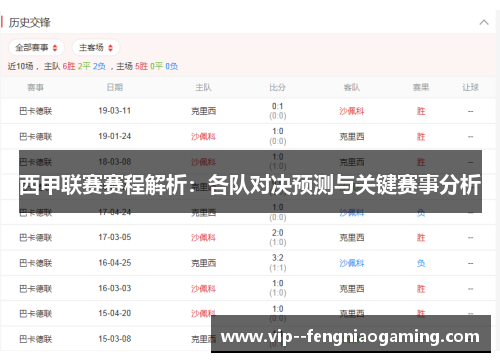Click away team 克里西 in 16-03-03 row
This screenshot has width=500, height=362.
352,289
